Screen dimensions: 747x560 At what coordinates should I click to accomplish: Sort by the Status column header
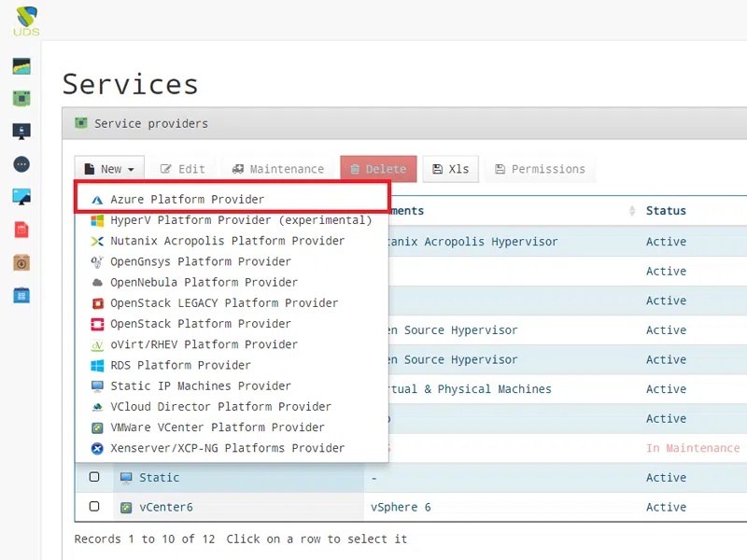coord(666,211)
